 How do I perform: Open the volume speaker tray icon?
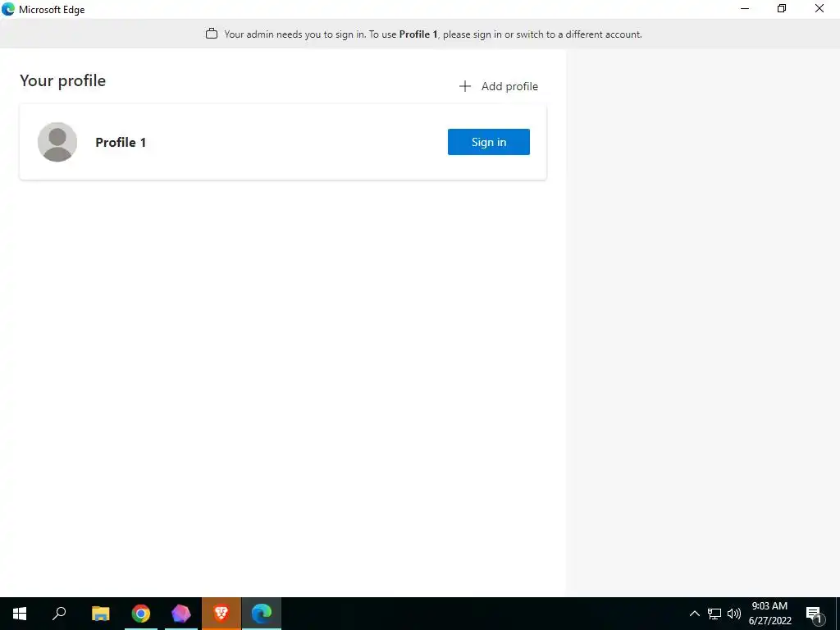[734, 614]
